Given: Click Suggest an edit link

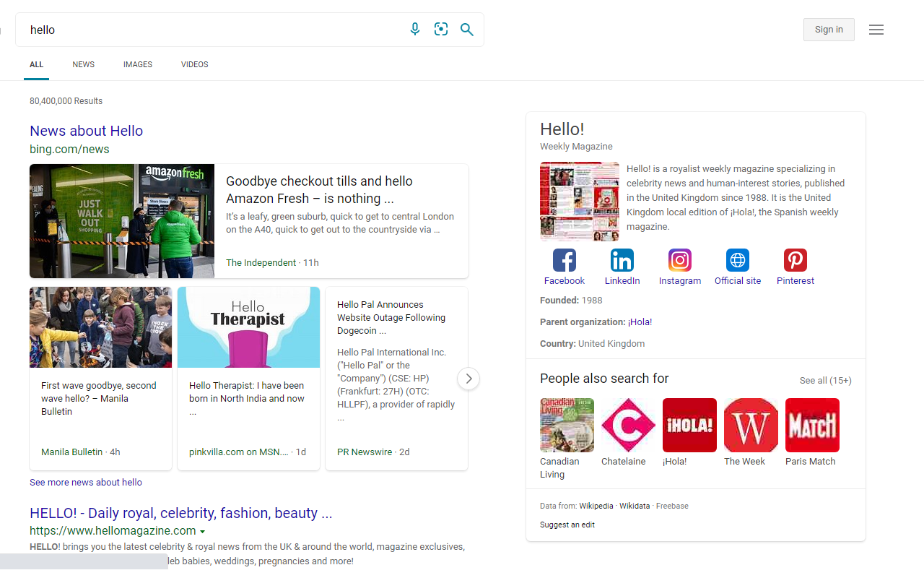Looking at the screenshot, I should [567, 525].
